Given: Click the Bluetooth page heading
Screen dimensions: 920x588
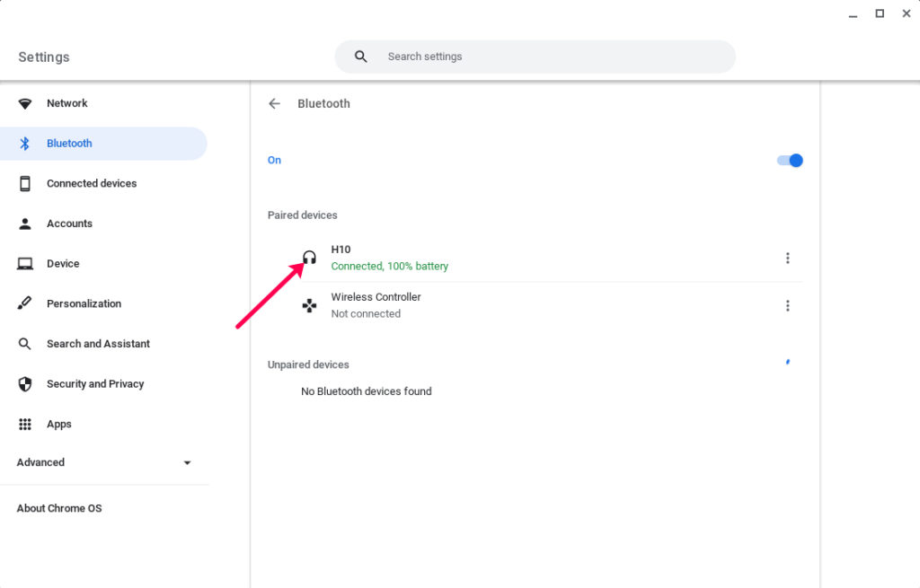Looking at the screenshot, I should click(323, 104).
